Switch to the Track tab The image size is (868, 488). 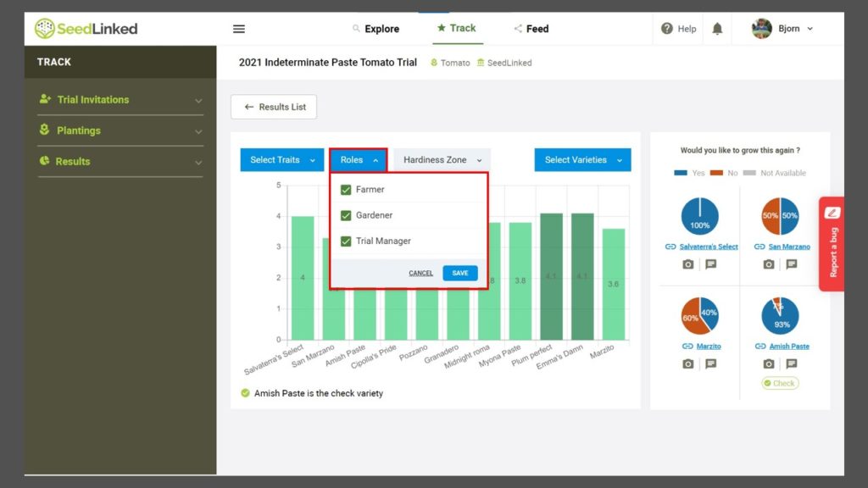point(457,28)
